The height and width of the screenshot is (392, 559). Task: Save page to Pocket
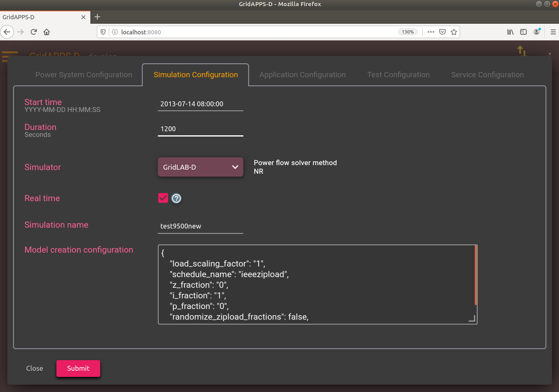tap(442, 32)
